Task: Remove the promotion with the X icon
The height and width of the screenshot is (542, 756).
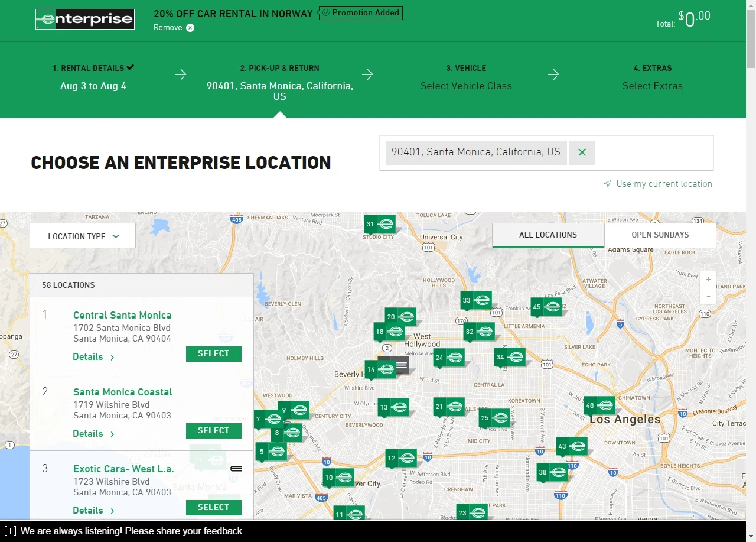Action: click(190, 28)
